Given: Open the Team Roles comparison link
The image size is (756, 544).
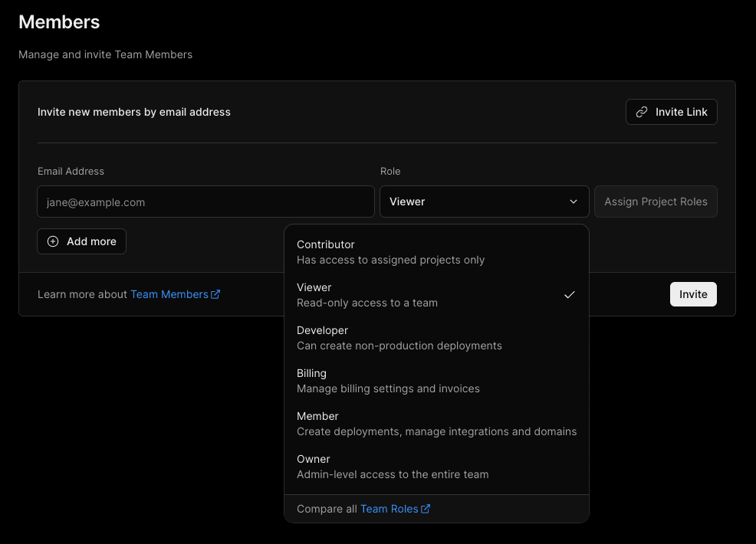Looking at the screenshot, I should [390, 509].
